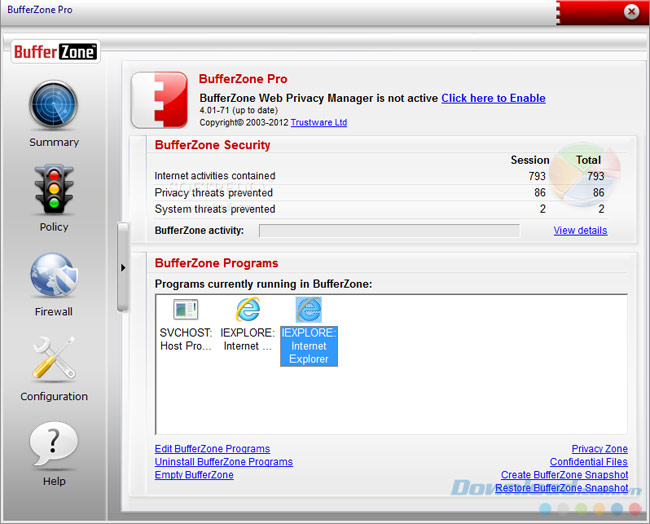Screen dimensions: 650x524
Task: Open the Confidential Files link
Action: pyautogui.click(x=589, y=462)
